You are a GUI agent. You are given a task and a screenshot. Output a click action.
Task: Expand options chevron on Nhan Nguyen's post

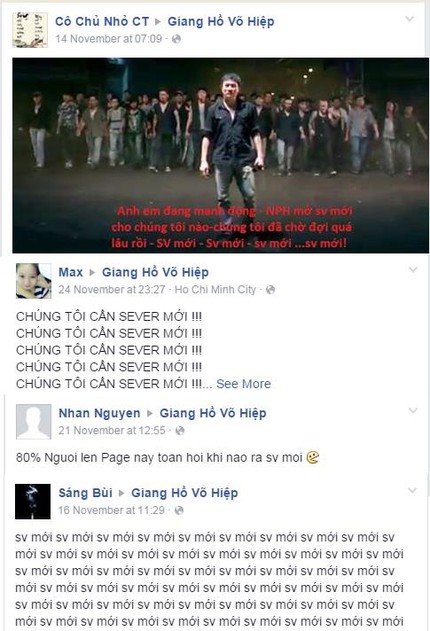(x=413, y=410)
